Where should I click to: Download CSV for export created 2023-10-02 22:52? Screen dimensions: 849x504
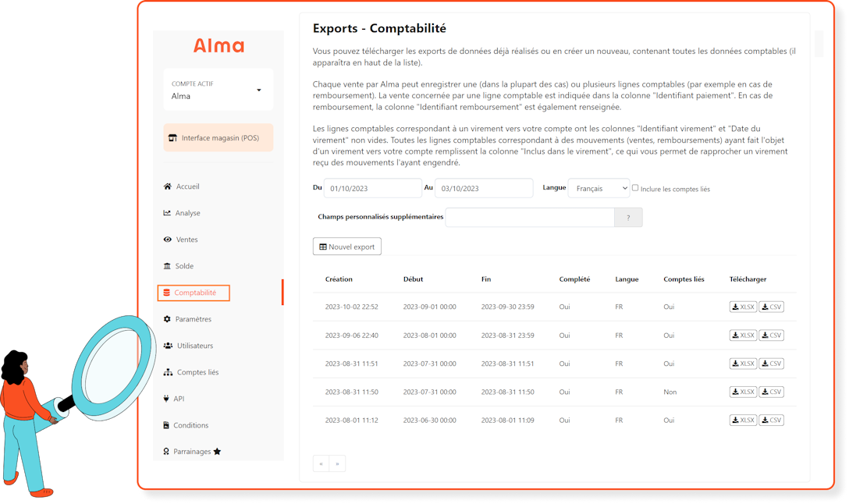pos(772,307)
